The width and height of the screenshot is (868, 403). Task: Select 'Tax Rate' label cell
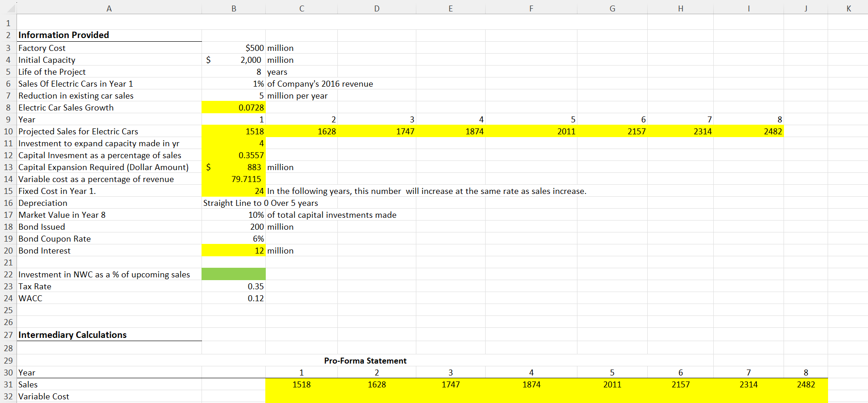109,286
